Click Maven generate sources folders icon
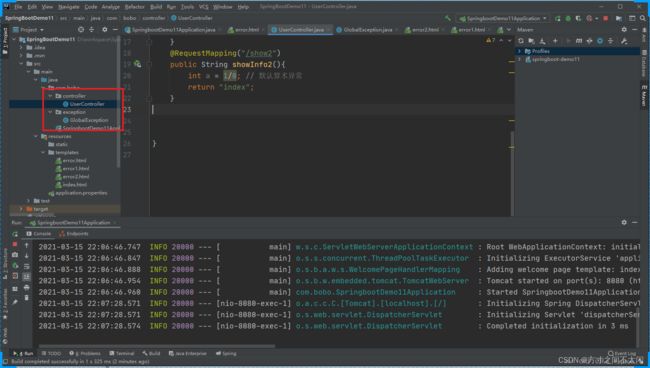Screen dimensions: 650x368 pos(531,41)
